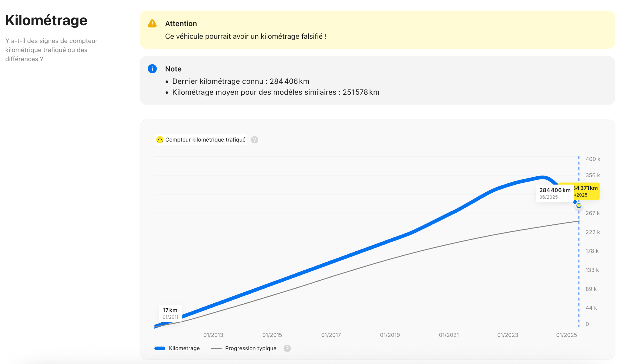
Task: Open help icon next to Compteur kilométrique trafiqué
Action: tap(254, 140)
